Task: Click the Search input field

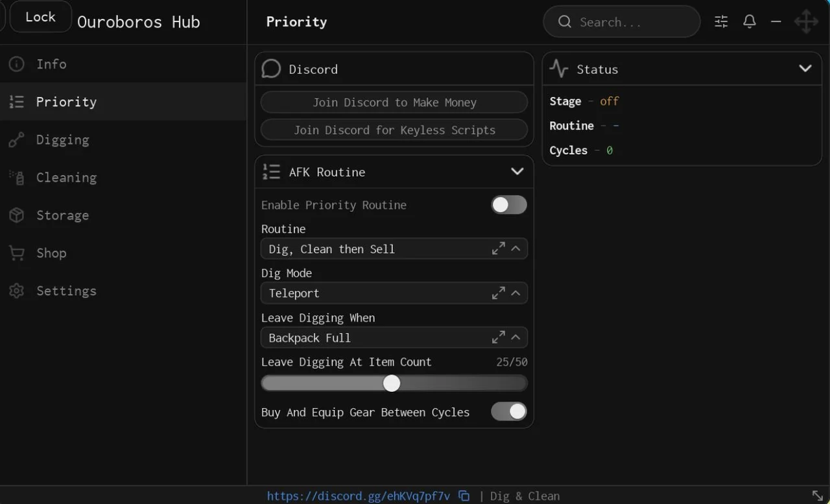Action: click(622, 22)
